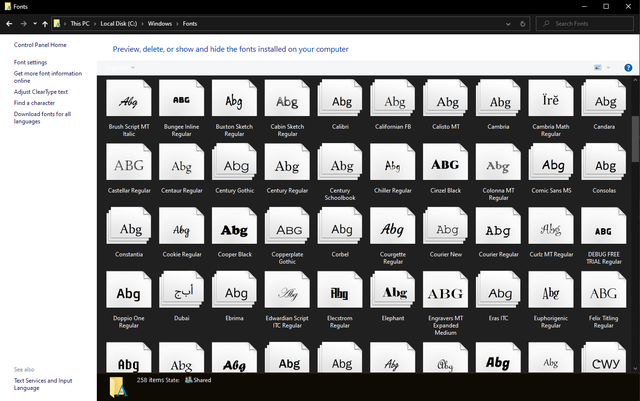Open Control Panel Home link
Screen dimensions: 640x401
(40, 45)
